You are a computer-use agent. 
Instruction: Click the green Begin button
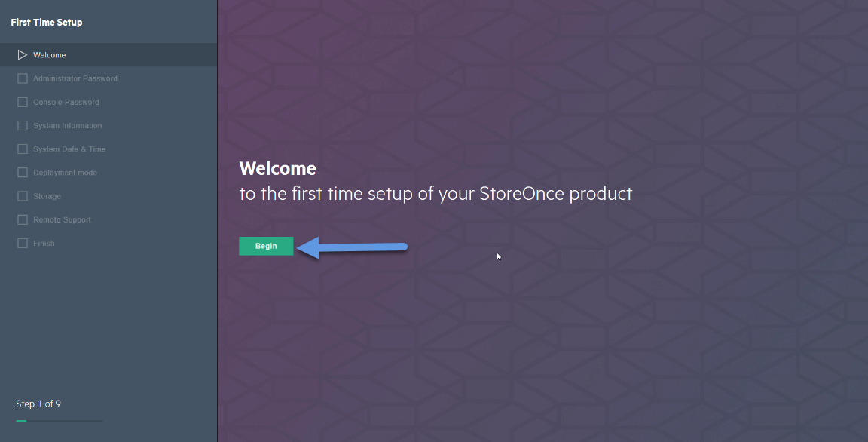tap(266, 246)
